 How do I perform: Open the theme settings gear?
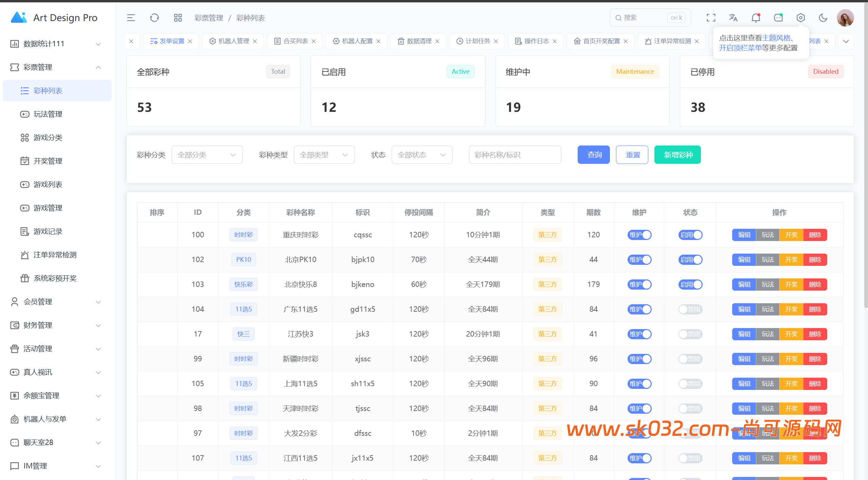click(x=800, y=18)
